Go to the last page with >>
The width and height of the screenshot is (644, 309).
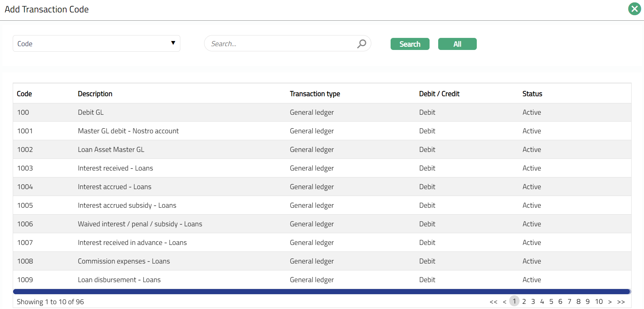[621, 302]
